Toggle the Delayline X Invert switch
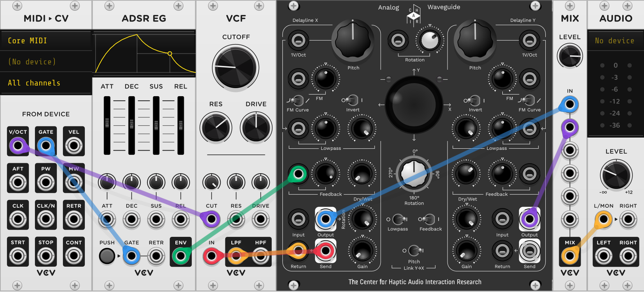The height and width of the screenshot is (292, 644). (x=352, y=100)
